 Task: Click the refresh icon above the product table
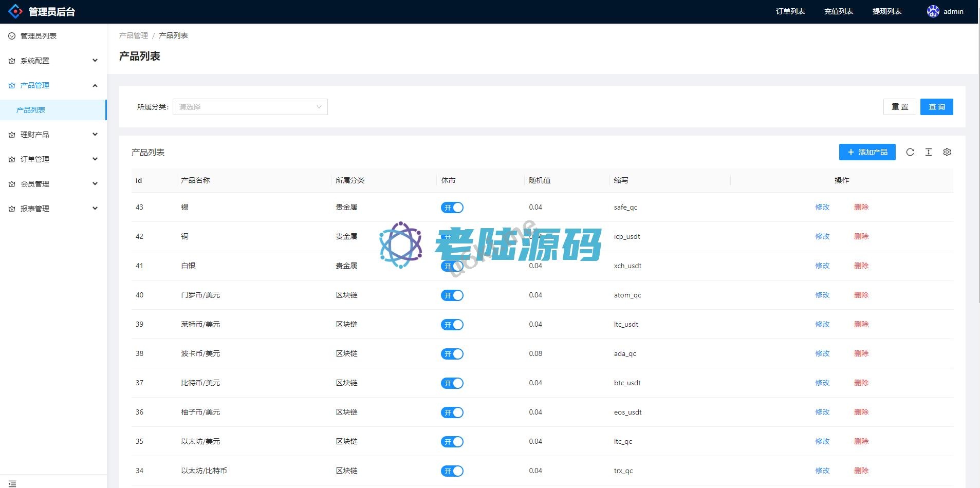(x=910, y=152)
